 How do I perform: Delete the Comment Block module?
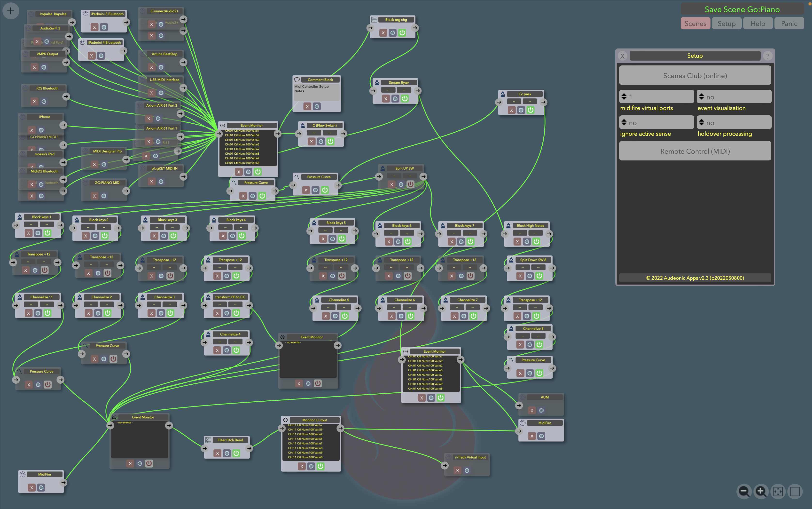(x=307, y=107)
